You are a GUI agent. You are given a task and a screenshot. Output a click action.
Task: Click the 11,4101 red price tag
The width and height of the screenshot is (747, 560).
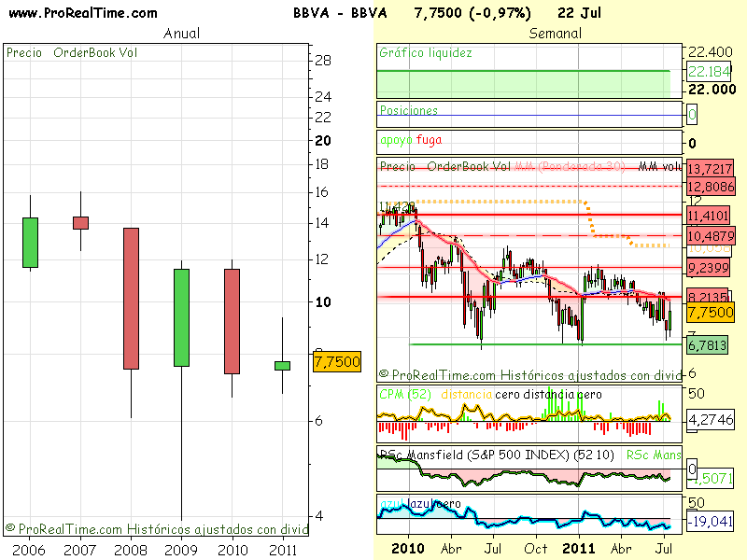(709, 216)
